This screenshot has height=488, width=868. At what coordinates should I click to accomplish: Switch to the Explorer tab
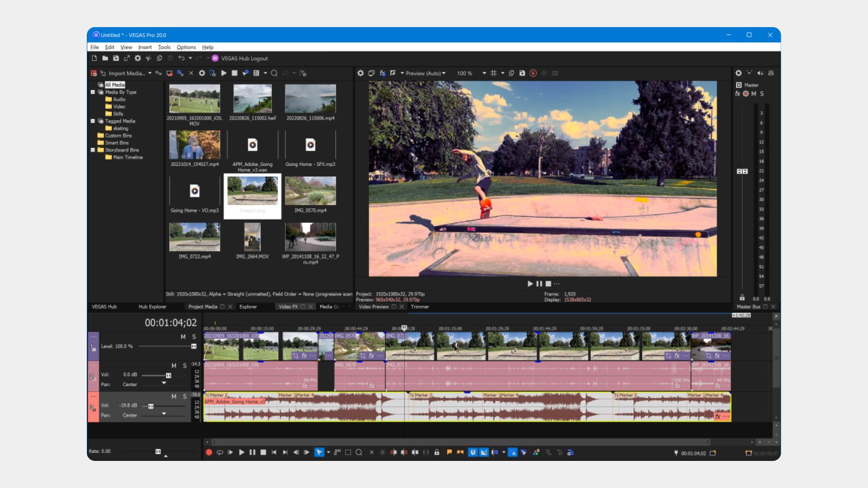(248, 307)
